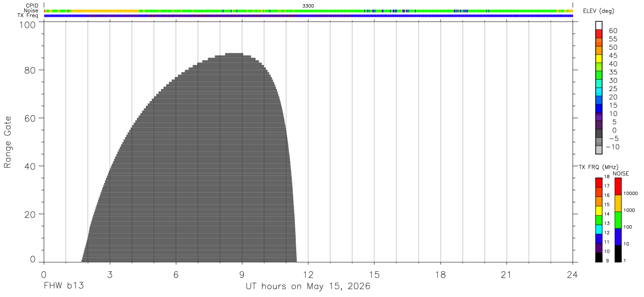Click the red TX FRQ swatch between 17 and 18
Viewport: 644px width, 297px height.
pyautogui.click(x=599, y=183)
